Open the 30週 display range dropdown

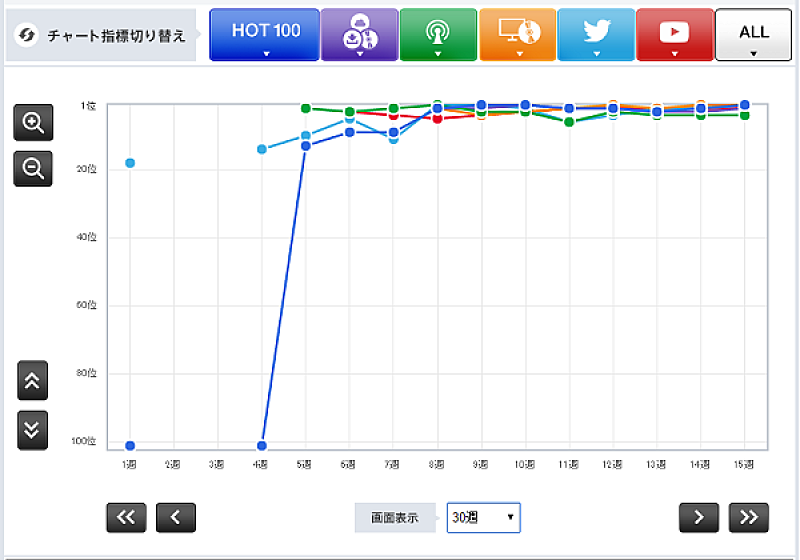pos(483,517)
